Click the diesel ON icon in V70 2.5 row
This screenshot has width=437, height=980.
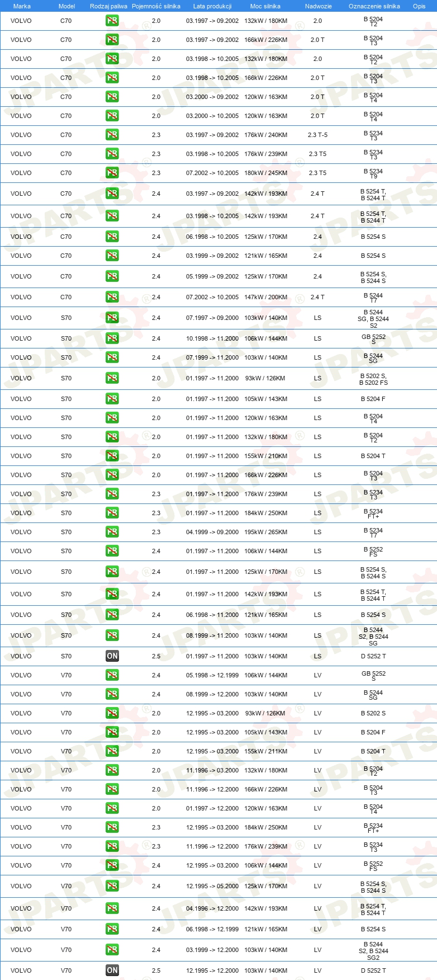click(x=112, y=970)
